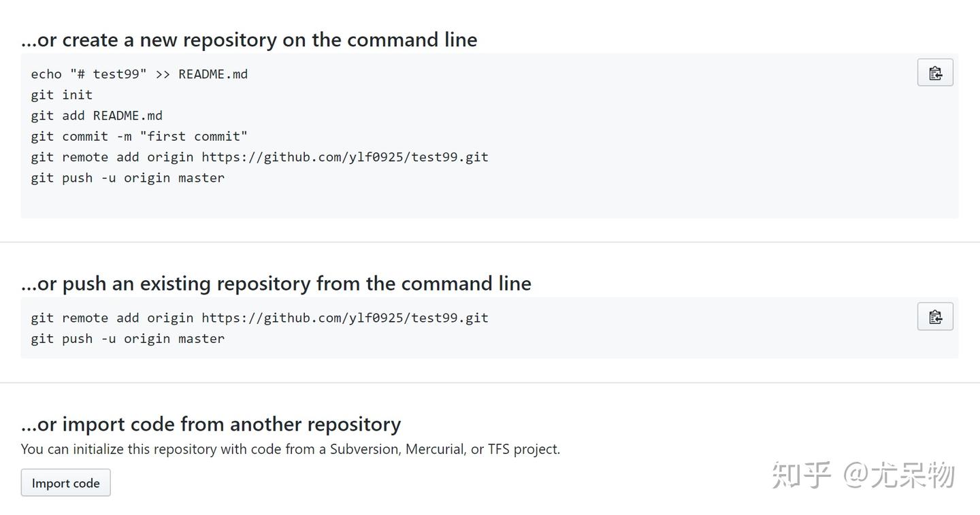This screenshot has width=980, height=515.
Task: Click the git init command line
Action: click(x=61, y=95)
